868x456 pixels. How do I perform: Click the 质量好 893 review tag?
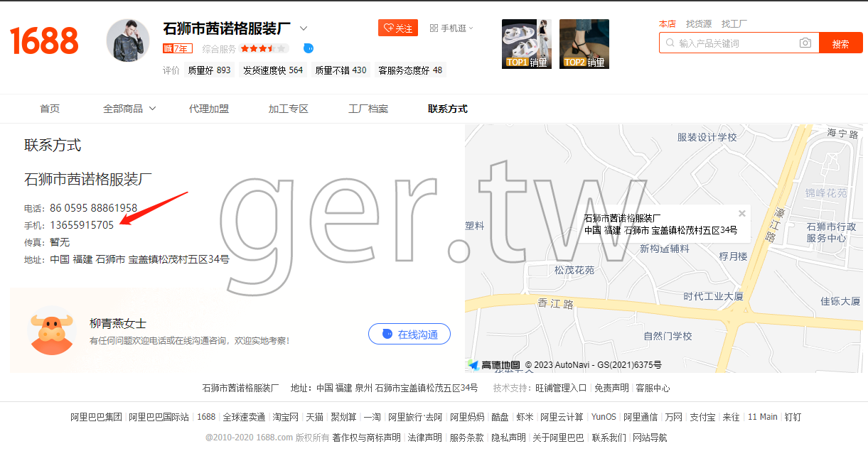pyautogui.click(x=209, y=70)
